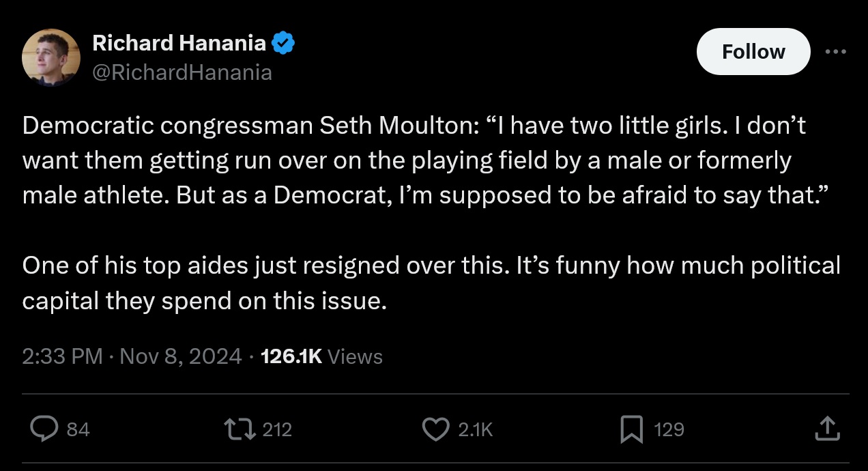Viewport: 868px width, 471px height.
Task: Click the 2:33 PM timestamp
Action: [62, 356]
